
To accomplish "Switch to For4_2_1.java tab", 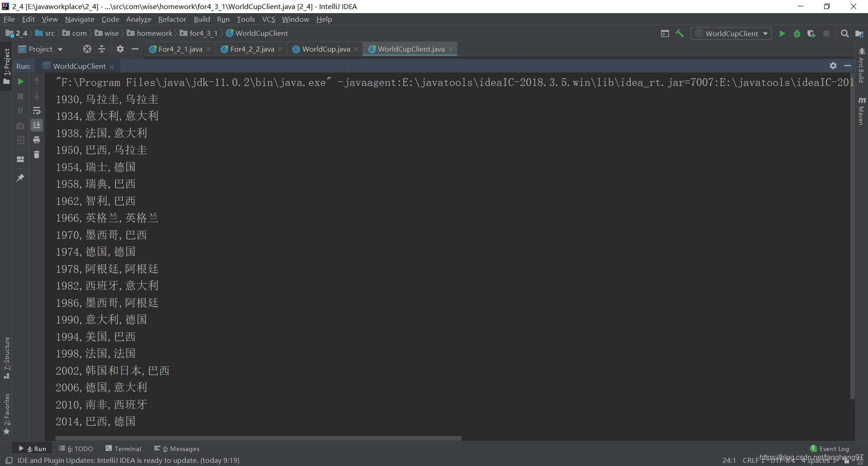I will (179, 49).
